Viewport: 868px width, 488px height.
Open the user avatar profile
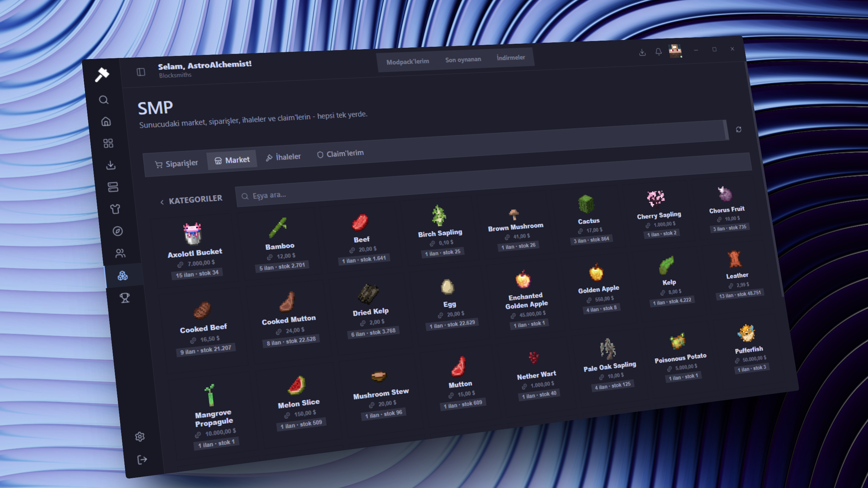(675, 51)
